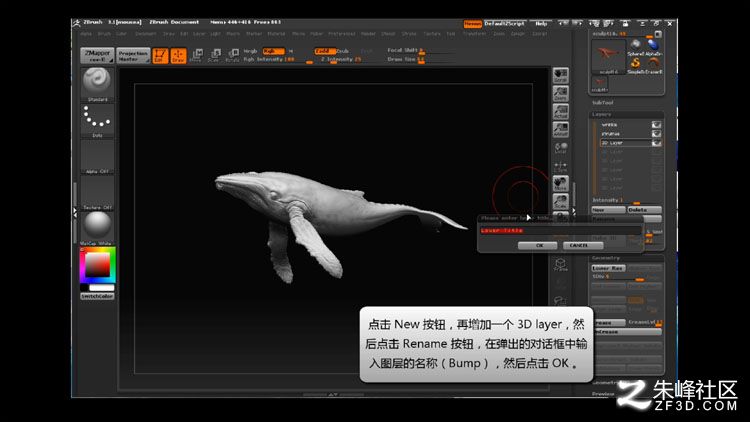The height and width of the screenshot is (422, 750).
Task: Open the Alpha menu
Action: (86, 34)
